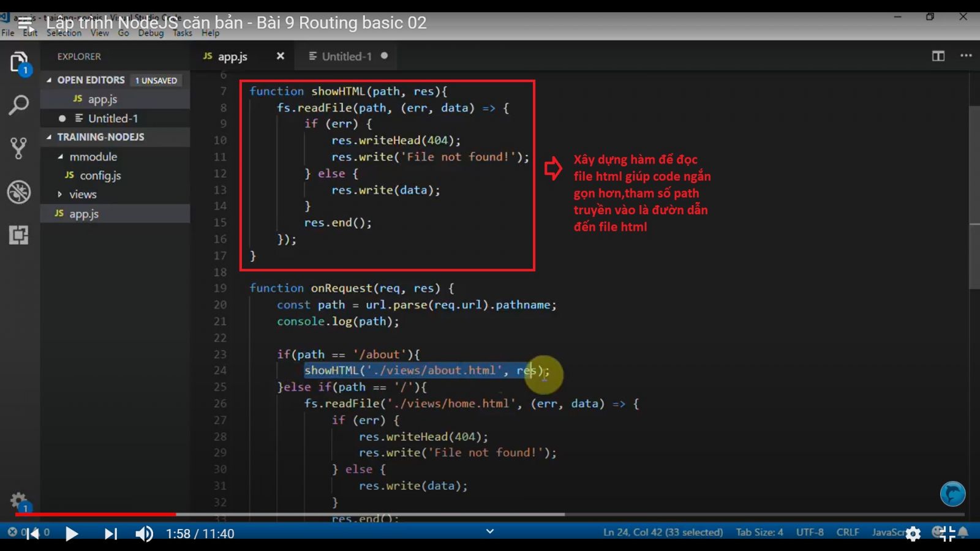Change the CRLF end of line sequence

point(848,532)
